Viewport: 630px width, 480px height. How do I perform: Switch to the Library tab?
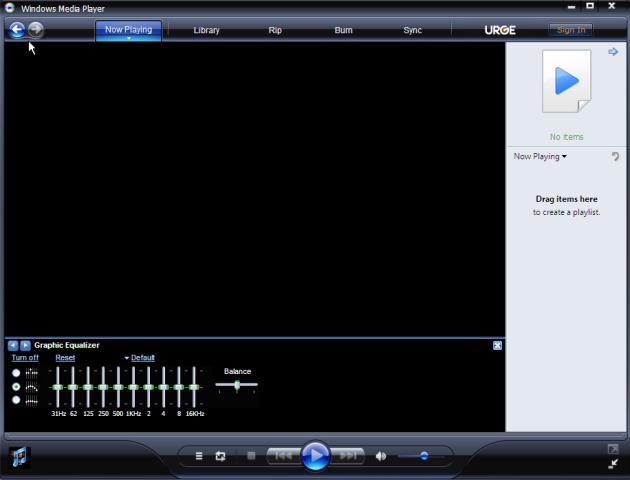(207, 30)
